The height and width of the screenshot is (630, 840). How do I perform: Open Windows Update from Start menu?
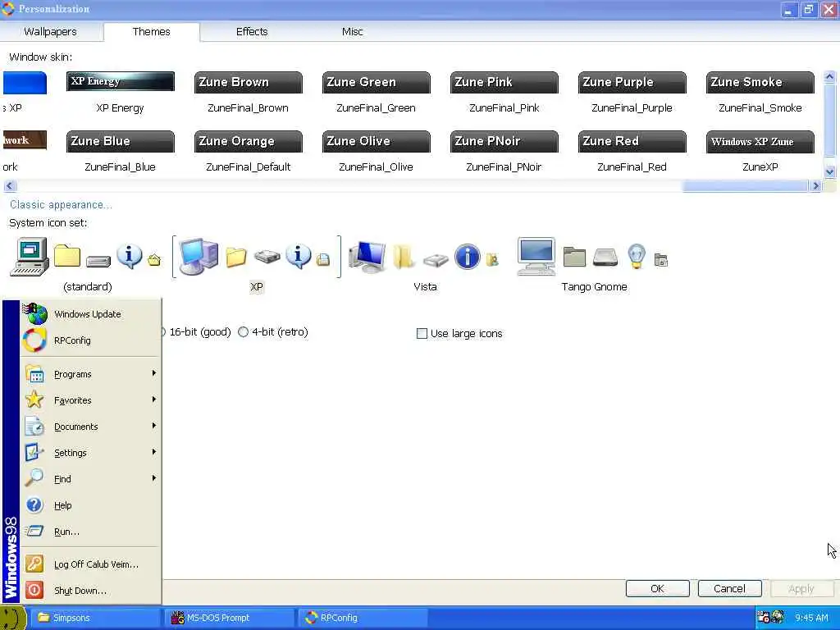91,314
